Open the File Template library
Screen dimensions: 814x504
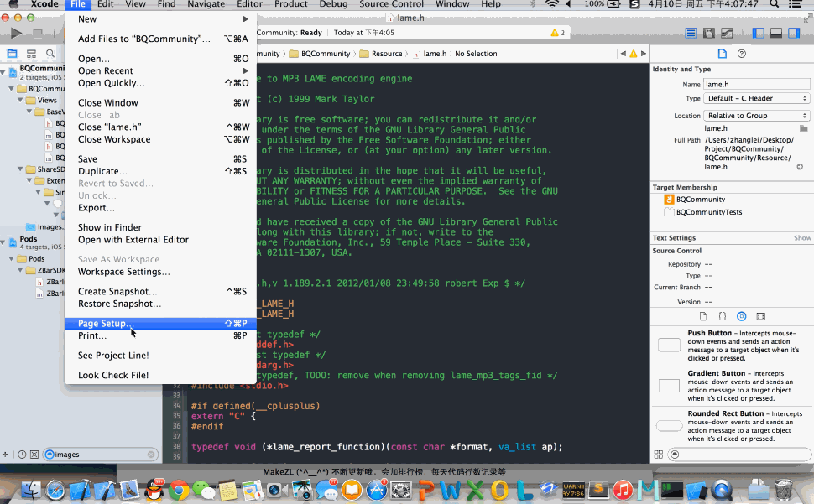703,316
